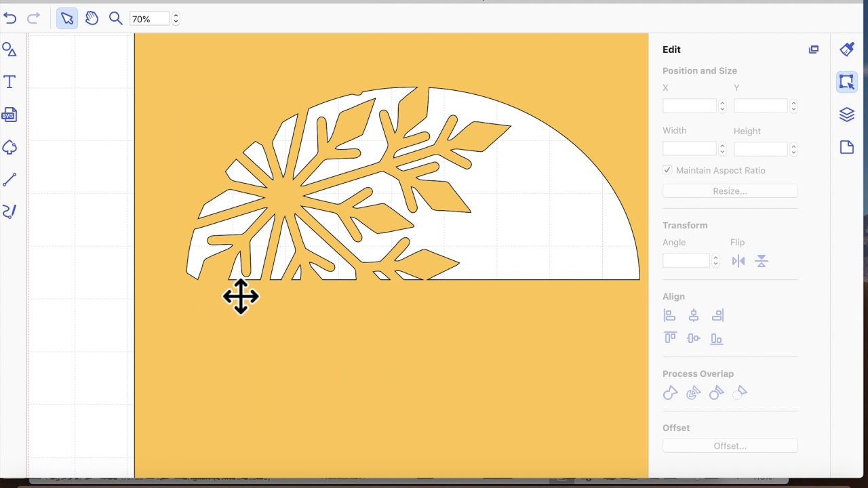Open the artboard page settings panel
The width and height of the screenshot is (868, 488).
click(847, 147)
